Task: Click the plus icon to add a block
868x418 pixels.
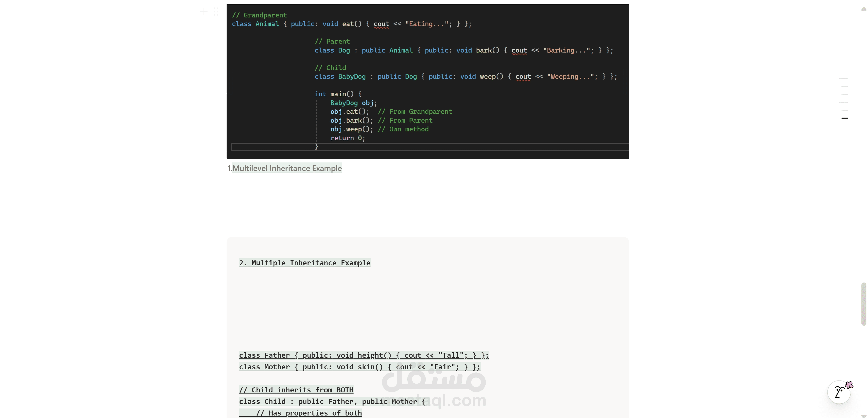Action: point(204,12)
